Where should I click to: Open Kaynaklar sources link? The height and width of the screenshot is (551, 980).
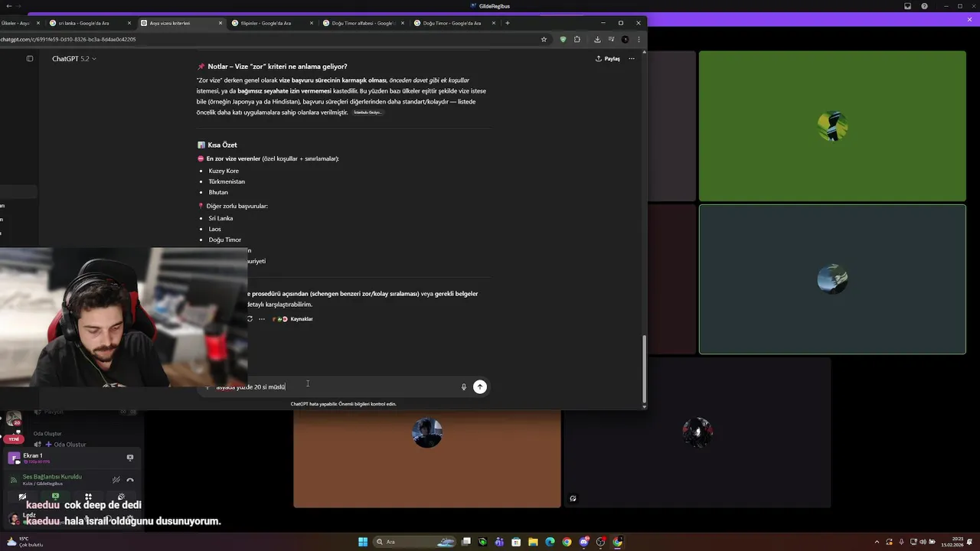coord(293,319)
